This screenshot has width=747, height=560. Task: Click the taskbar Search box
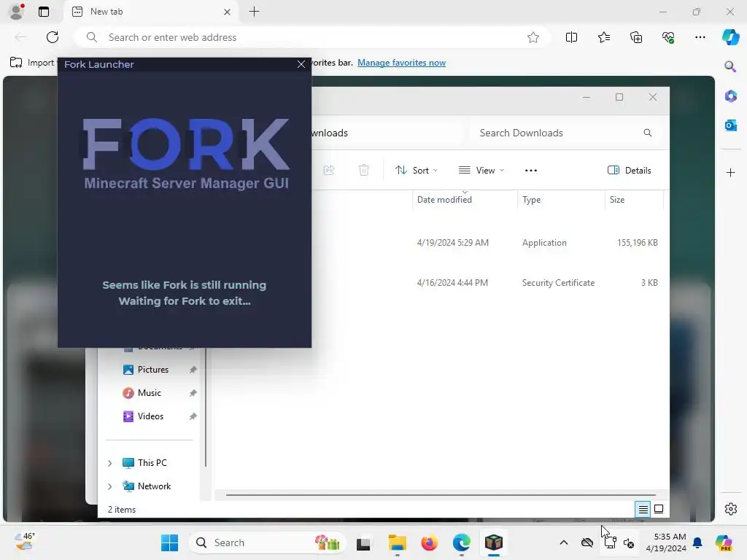tap(267, 542)
